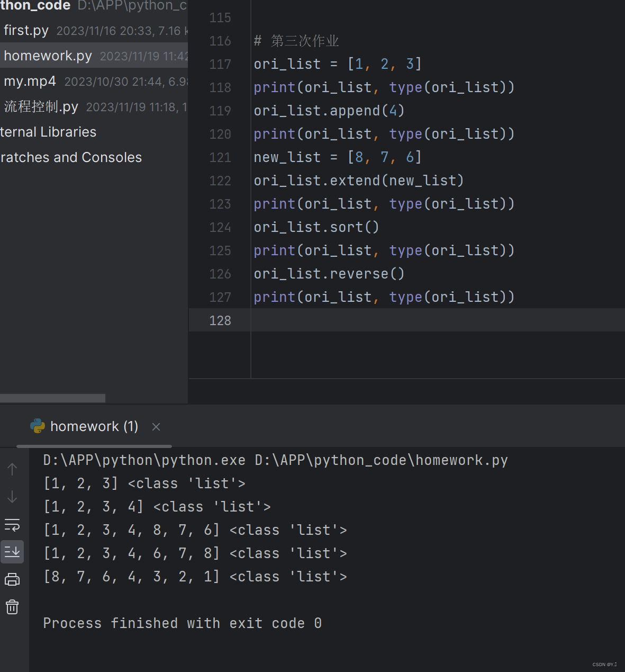Switch to the homework (1) console tab
Viewport: 625px width, 672px height.
pos(94,426)
